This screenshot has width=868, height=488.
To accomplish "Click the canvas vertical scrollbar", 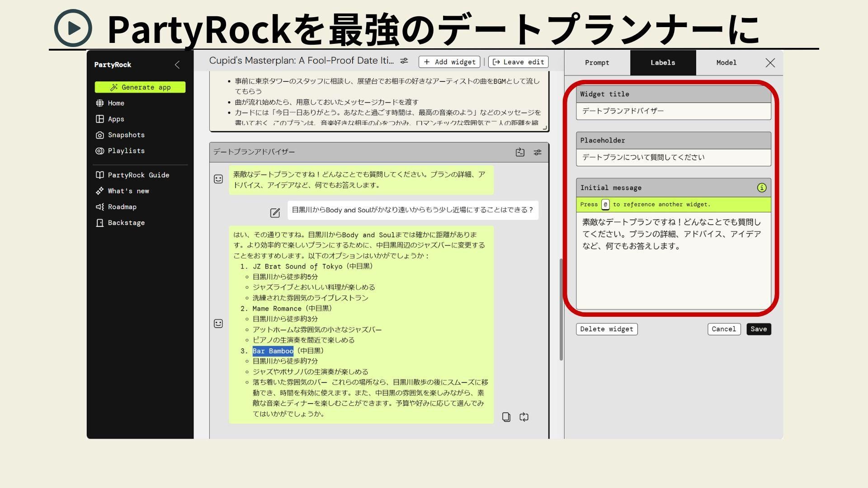I will [x=561, y=310].
